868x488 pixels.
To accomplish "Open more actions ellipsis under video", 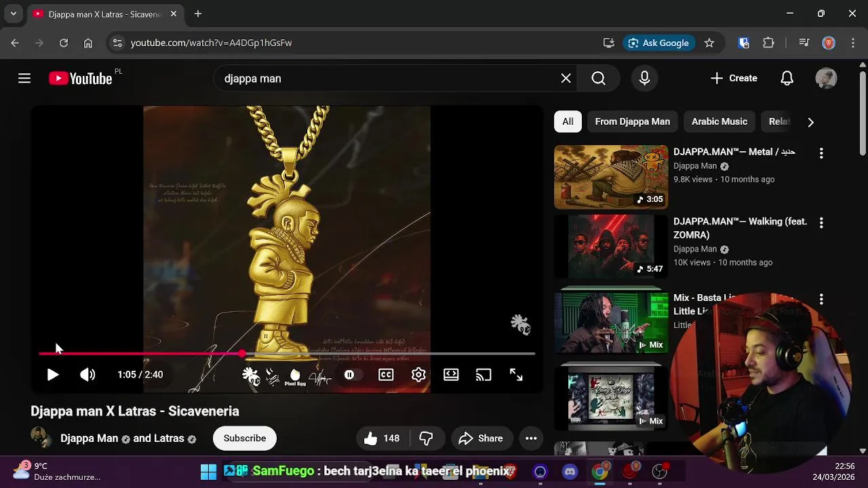I will (x=531, y=439).
